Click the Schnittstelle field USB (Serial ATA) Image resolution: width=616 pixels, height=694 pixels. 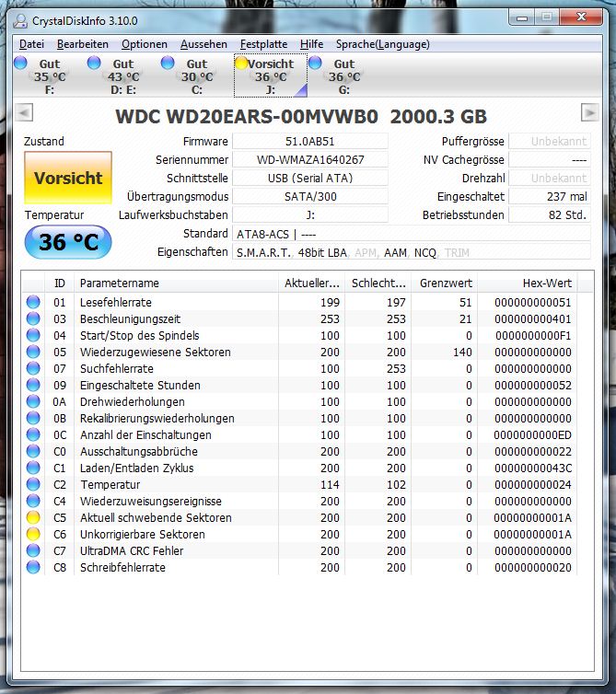click(x=310, y=178)
